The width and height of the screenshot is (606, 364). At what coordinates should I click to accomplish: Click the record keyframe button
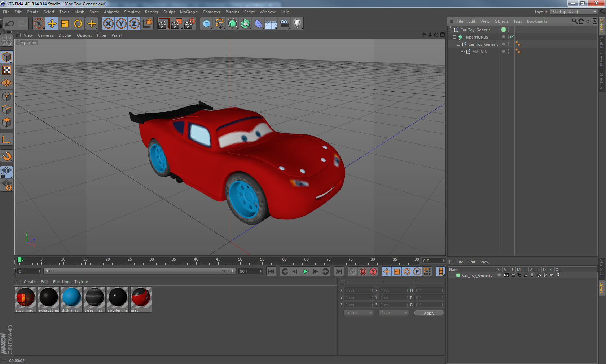(x=353, y=271)
